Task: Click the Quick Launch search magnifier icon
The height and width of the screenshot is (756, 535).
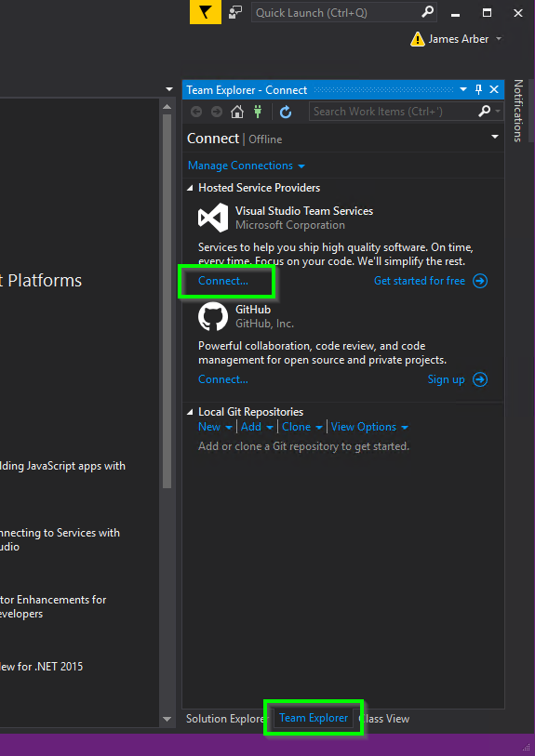Action: [x=427, y=12]
